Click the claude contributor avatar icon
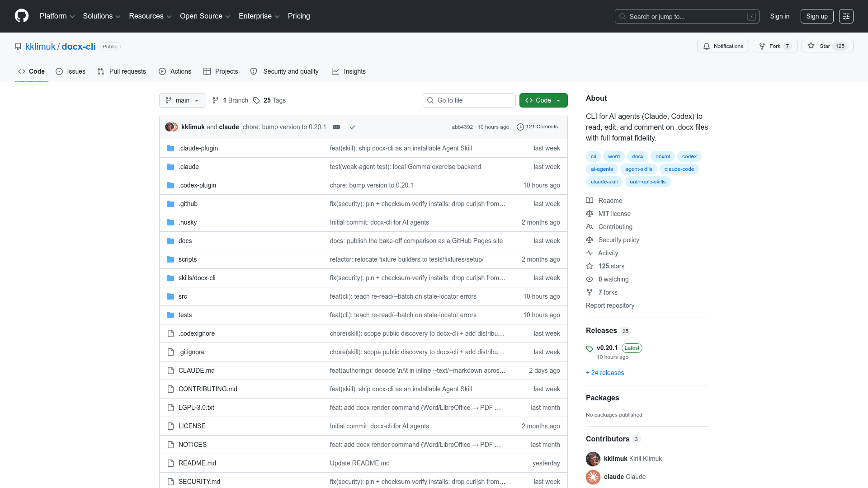 click(x=593, y=477)
